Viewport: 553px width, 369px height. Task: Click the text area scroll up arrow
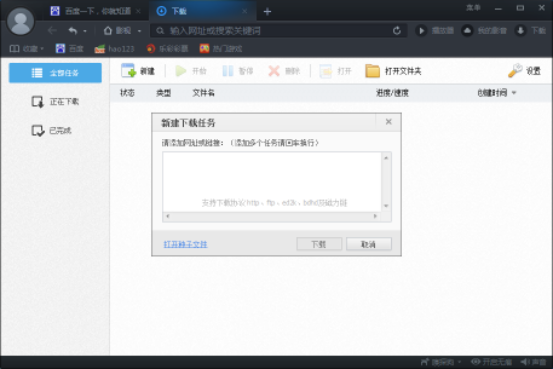(386, 158)
